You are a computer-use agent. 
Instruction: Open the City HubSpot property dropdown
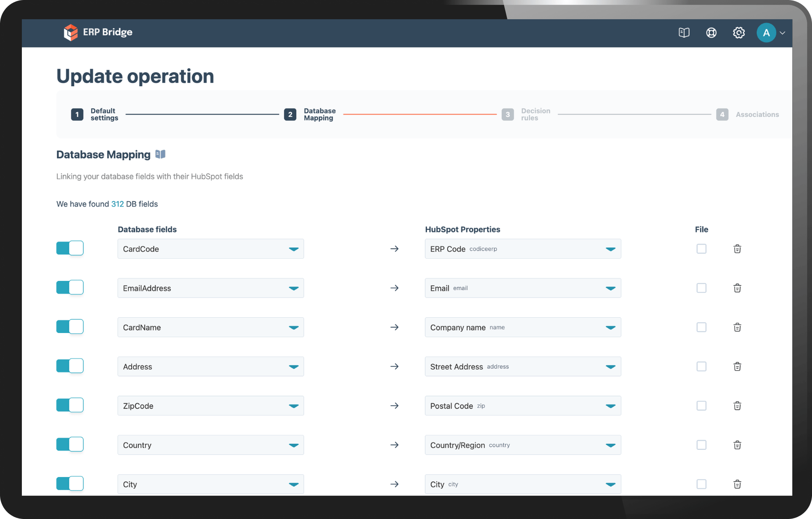(x=523, y=484)
